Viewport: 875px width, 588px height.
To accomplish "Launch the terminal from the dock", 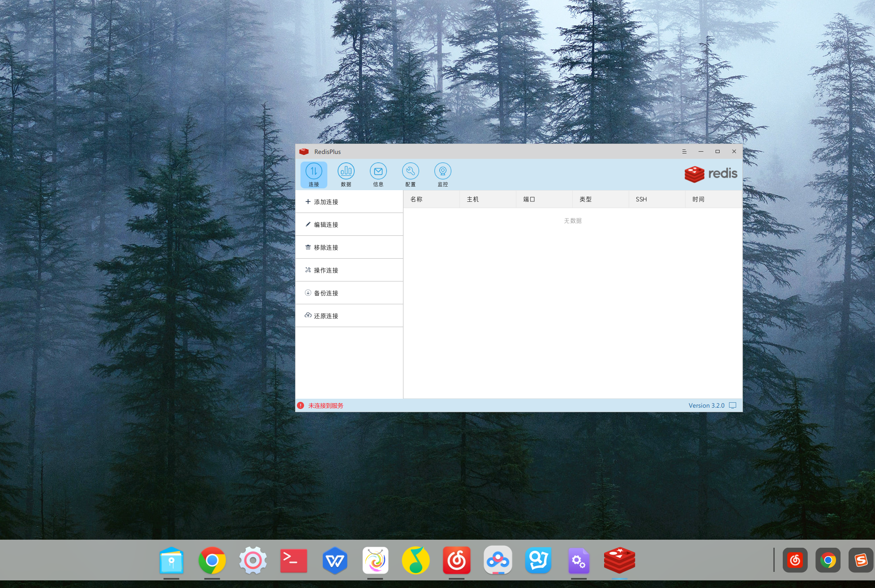I will click(293, 560).
